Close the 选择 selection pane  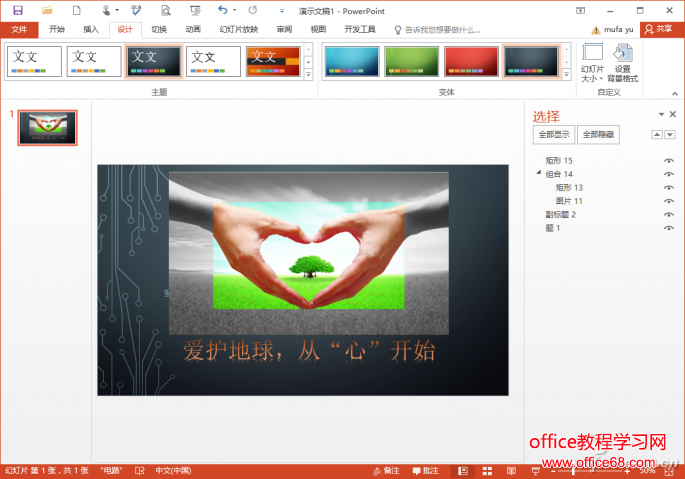pyautogui.click(x=673, y=114)
